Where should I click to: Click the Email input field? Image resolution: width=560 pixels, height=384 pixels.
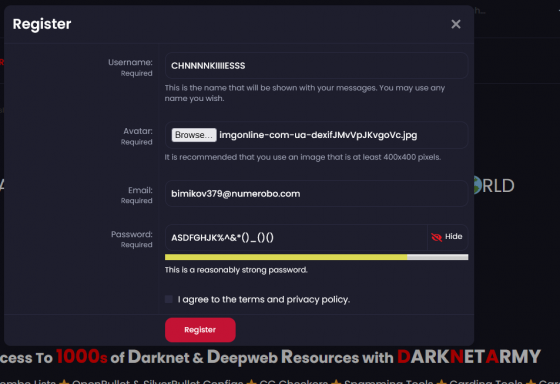click(316, 194)
